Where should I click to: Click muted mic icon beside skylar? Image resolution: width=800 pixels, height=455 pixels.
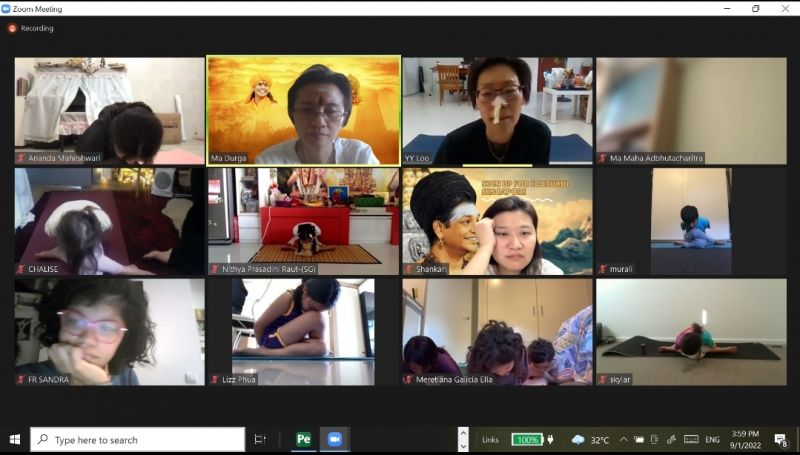(x=603, y=380)
